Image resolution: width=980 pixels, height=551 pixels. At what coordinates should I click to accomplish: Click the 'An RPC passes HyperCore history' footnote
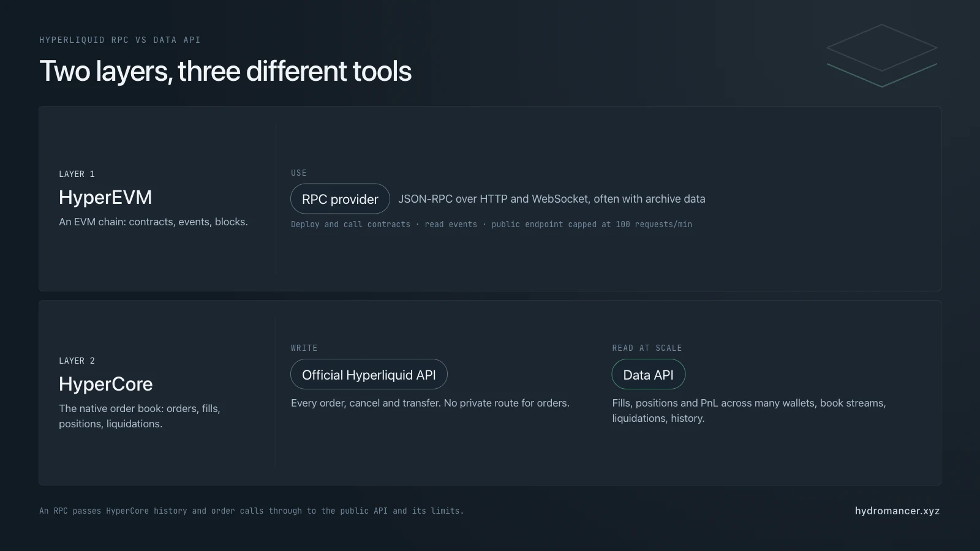coord(252,511)
